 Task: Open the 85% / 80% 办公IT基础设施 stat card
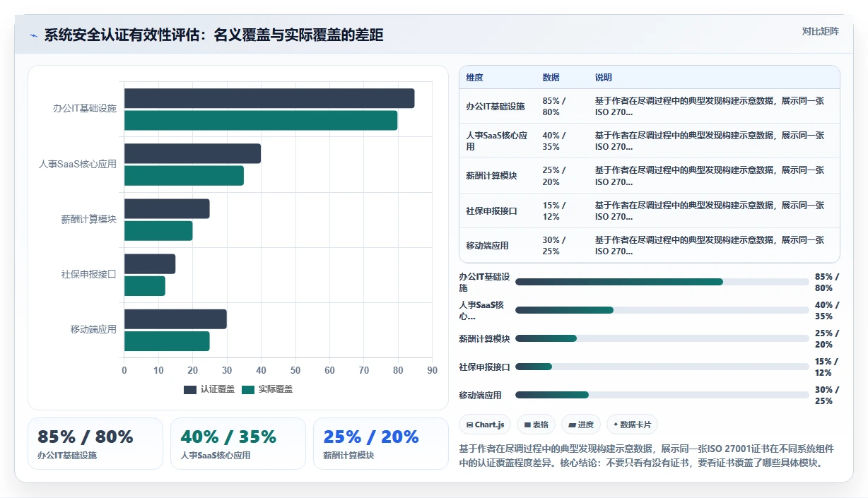[x=95, y=444]
